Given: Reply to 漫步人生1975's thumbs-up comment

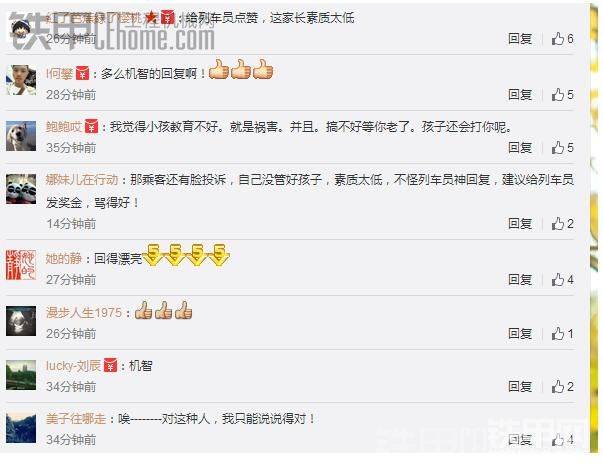Looking at the screenshot, I should click(x=520, y=333).
